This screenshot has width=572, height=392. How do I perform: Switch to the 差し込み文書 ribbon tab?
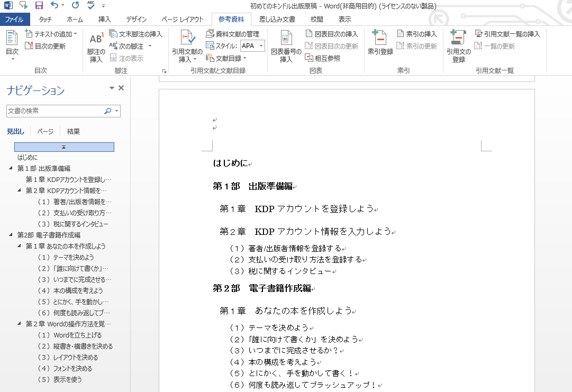coord(277,19)
